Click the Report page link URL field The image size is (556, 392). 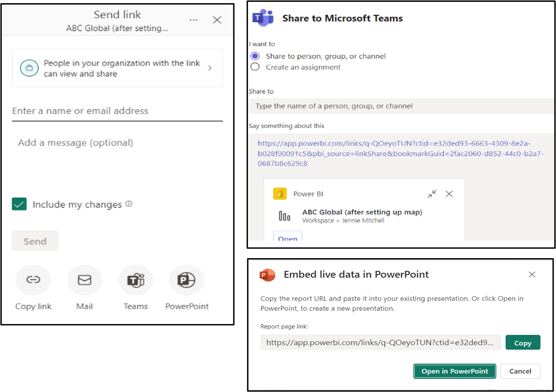point(381,343)
